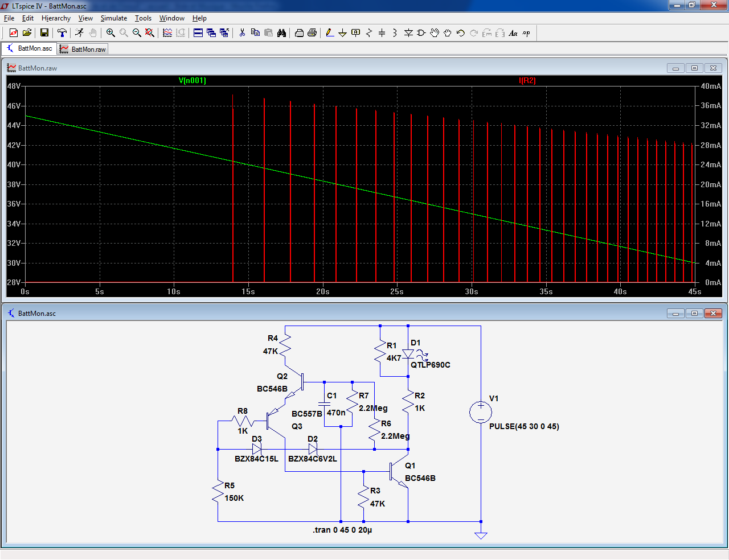Open the Window menu
This screenshot has height=560, width=729.
171,18
